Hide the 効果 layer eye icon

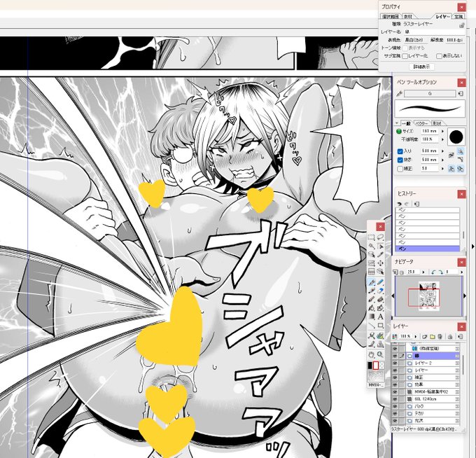click(x=395, y=384)
